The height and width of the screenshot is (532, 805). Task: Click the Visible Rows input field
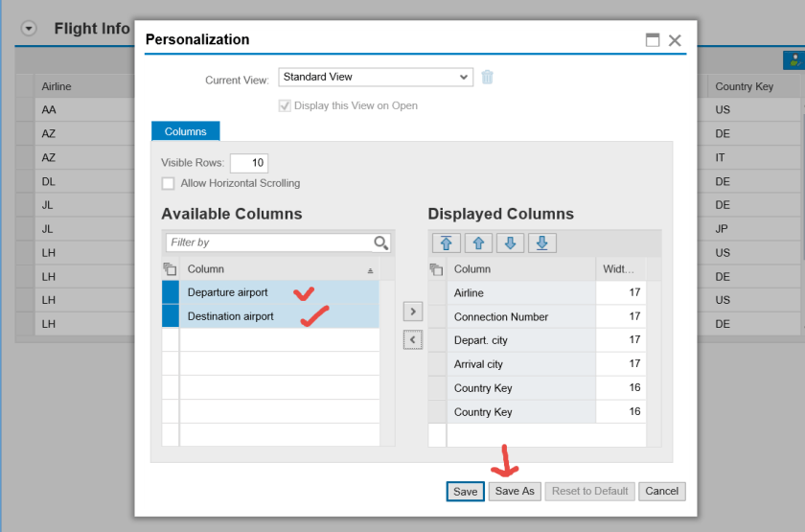248,163
